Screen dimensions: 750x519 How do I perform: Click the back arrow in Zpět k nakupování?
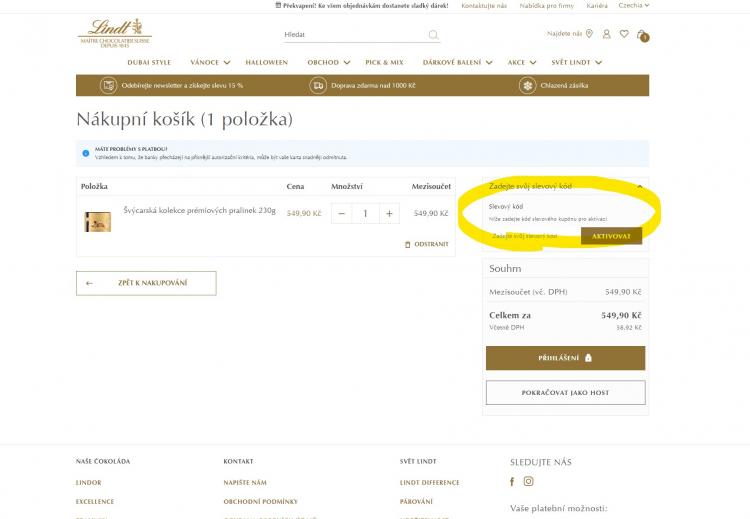tap(89, 283)
